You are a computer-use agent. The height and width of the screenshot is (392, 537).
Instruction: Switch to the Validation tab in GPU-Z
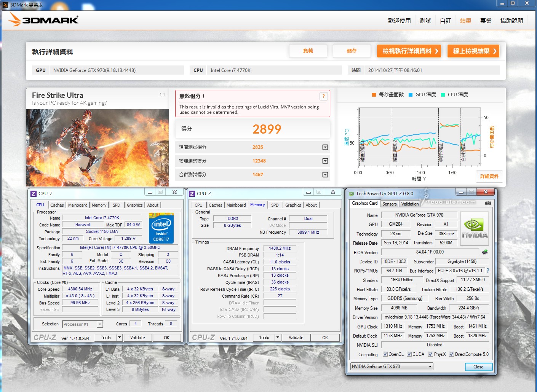coord(410,204)
